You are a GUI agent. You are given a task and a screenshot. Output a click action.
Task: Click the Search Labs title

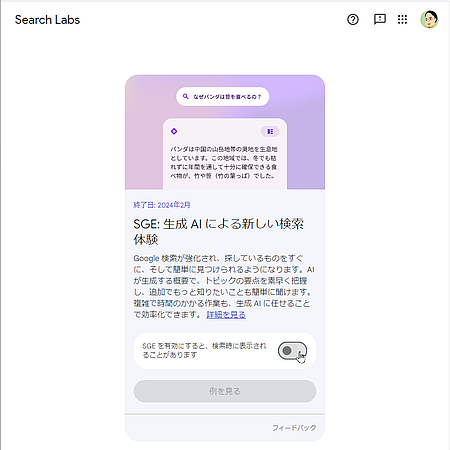click(47, 20)
